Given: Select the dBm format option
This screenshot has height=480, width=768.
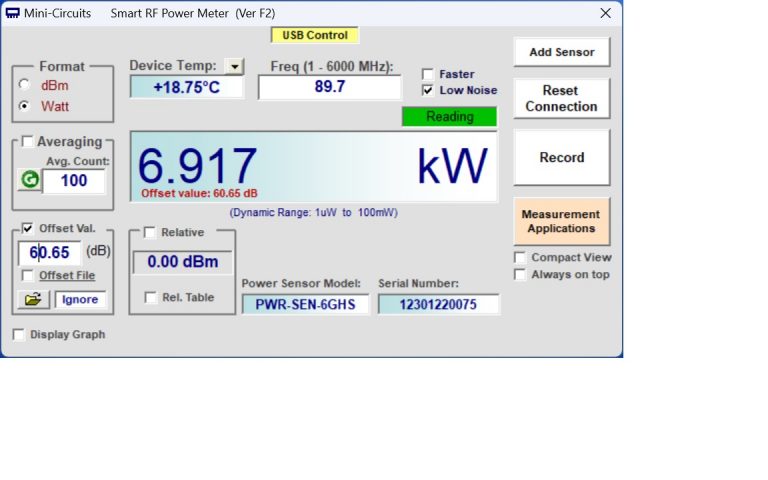Looking at the screenshot, I should [x=25, y=85].
